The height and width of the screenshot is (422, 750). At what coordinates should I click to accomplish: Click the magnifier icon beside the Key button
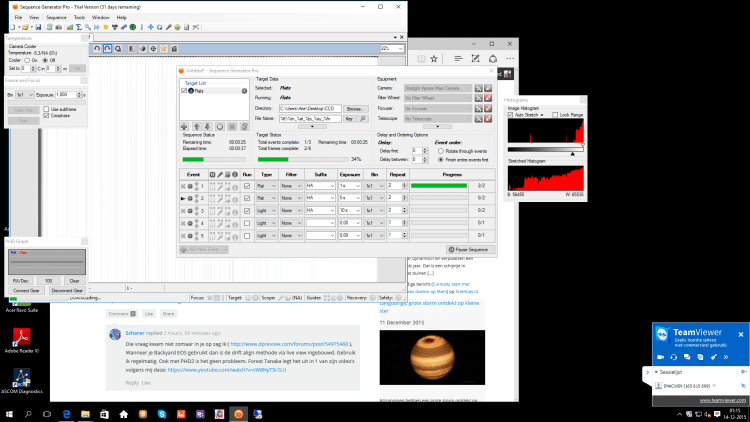pos(363,119)
